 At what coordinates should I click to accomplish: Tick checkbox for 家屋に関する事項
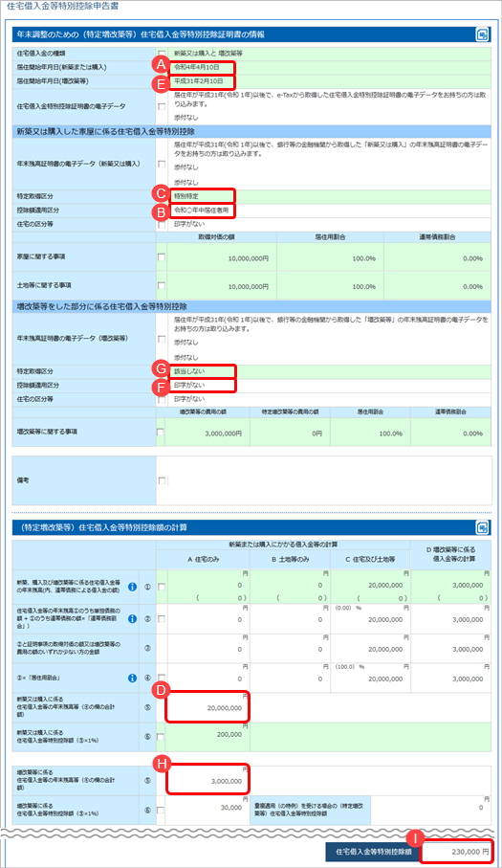pyautogui.click(x=162, y=256)
